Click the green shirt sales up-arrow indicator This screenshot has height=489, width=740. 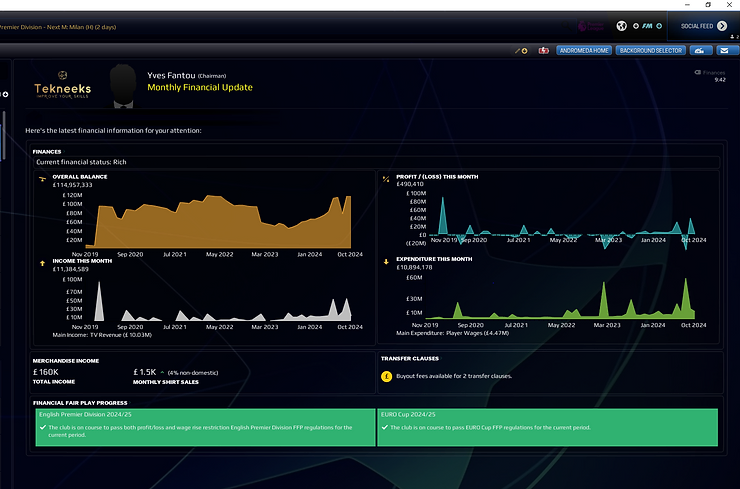(x=162, y=372)
